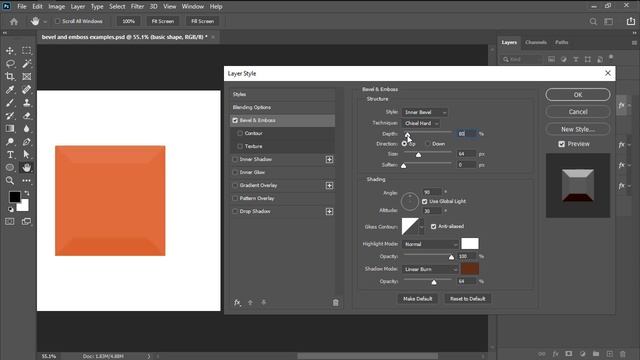Viewport: 640px width, 360px height.
Task: Click the Depth percentage input field
Action: point(466,134)
